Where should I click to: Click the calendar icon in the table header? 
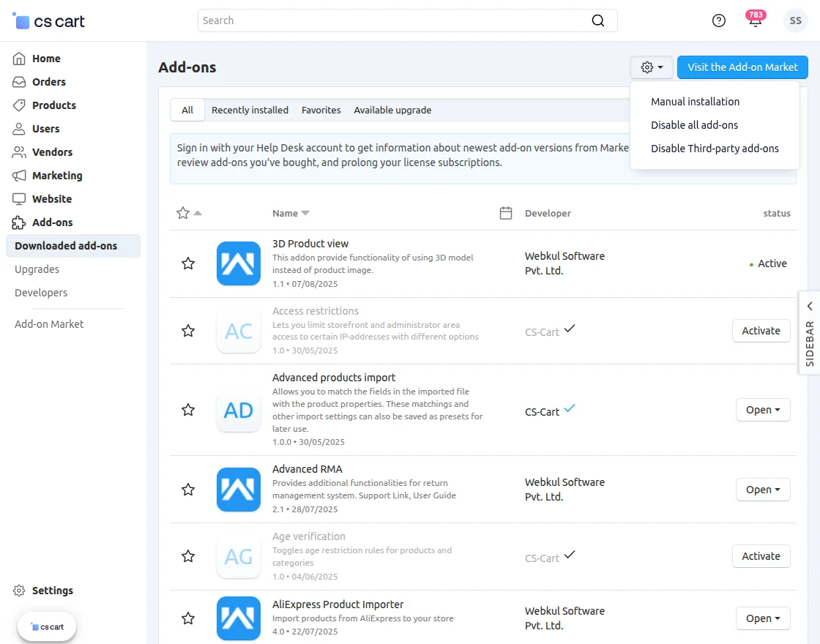[x=506, y=213]
